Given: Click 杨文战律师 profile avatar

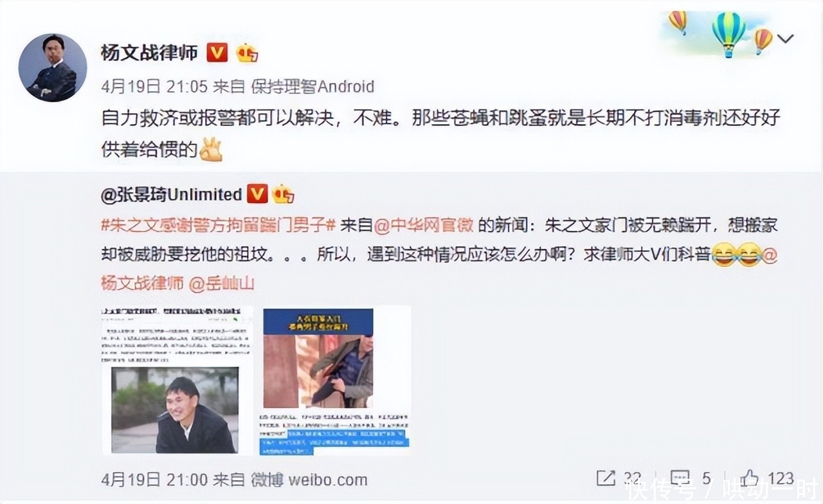Looking at the screenshot, I should [x=52, y=67].
